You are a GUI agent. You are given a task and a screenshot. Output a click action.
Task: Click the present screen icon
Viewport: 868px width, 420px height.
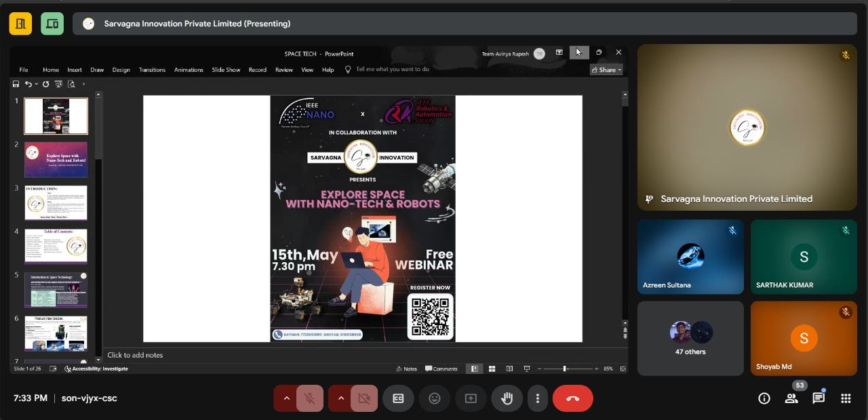[471, 398]
